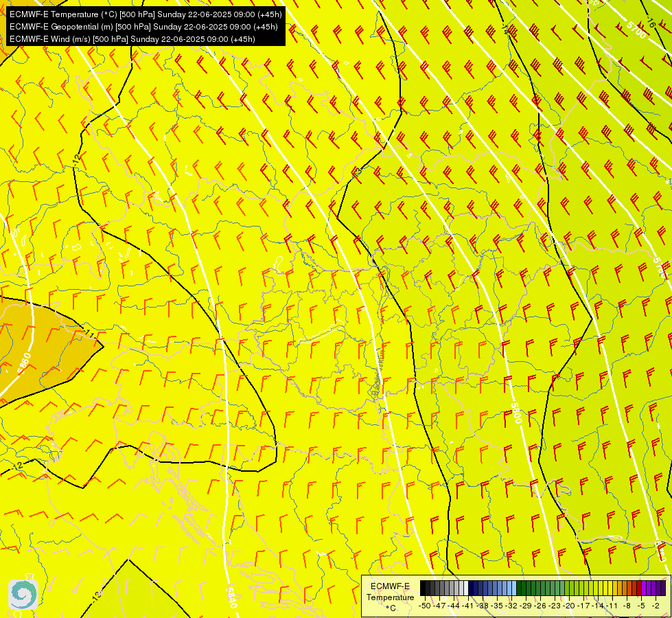Click the -8 value in the legend
672x618 pixels.
(627, 606)
